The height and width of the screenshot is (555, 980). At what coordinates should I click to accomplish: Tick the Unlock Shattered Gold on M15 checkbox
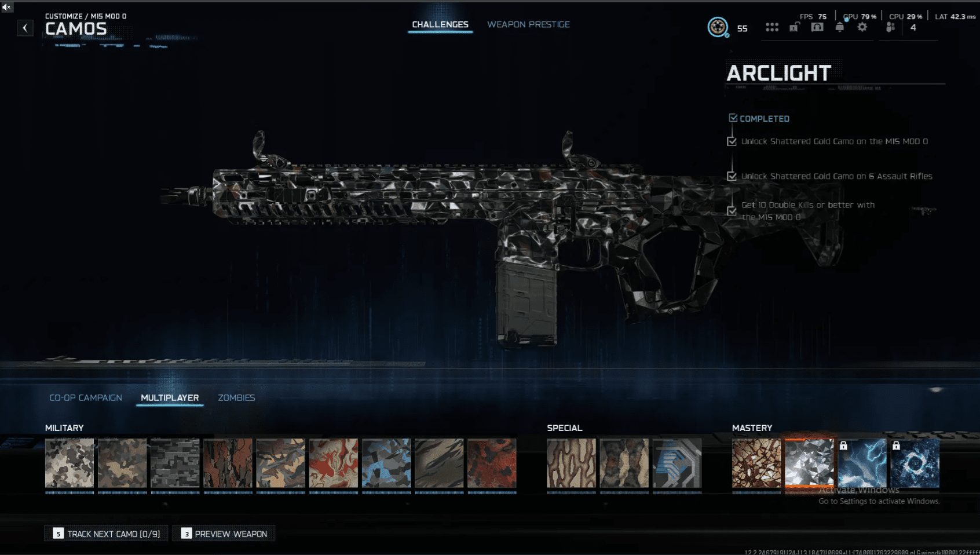pyautogui.click(x=732, y=141)
